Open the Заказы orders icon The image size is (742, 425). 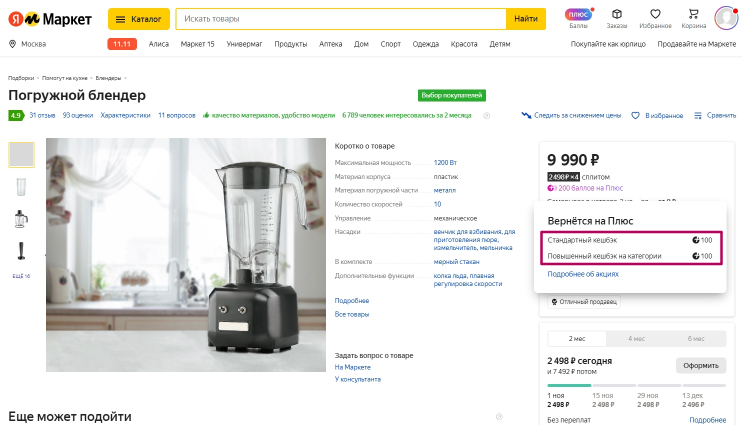(x=617, y=15)
